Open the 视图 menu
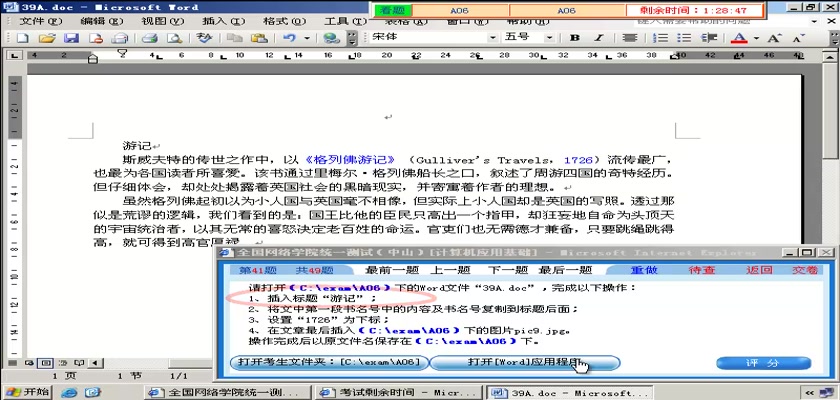840x400 pixels. coord(163,22)
